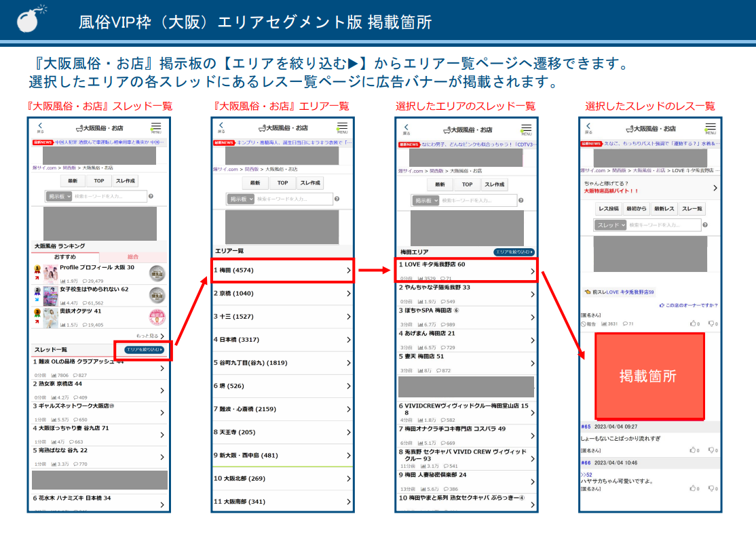Open 掲示板 dropdown on エリア一覧 screen
The image size is (756, 533).
(x=242, y=199)
